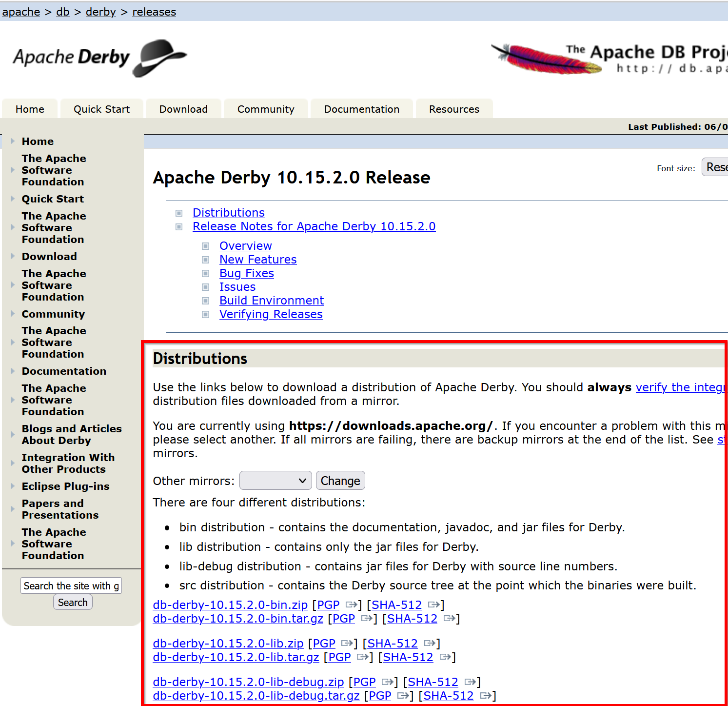Open the Documentation tab

(362, 109)
